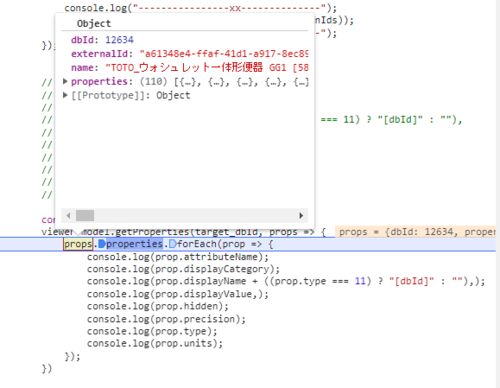Click the outlined step marker before forEach
500x388 pixels.
(x=172, y=244)
